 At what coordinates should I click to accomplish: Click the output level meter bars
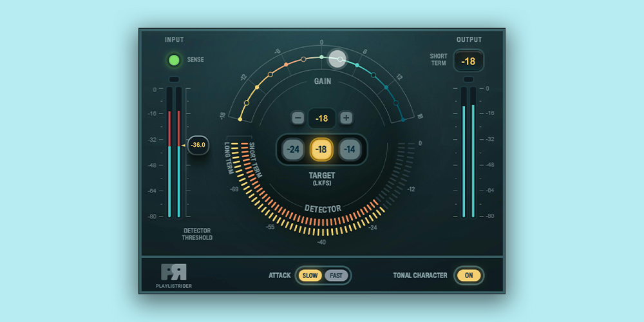(468, 153)
